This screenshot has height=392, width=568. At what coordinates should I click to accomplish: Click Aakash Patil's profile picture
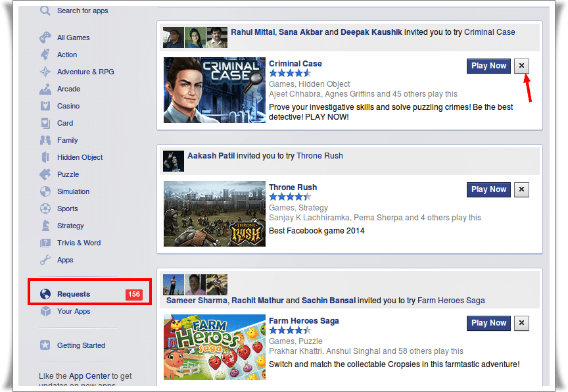pyautogui.click(x=174, y=161)
